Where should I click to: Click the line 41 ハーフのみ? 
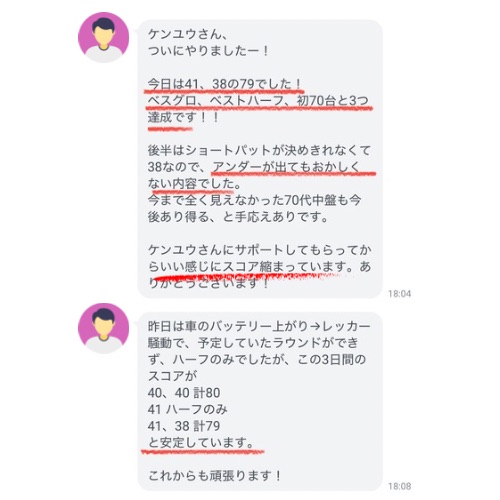pyautogui.click(x=188, y=409)
